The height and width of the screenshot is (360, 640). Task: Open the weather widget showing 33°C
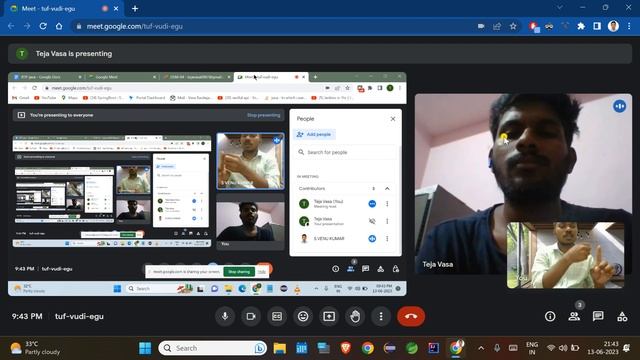[x=36, y=348]
